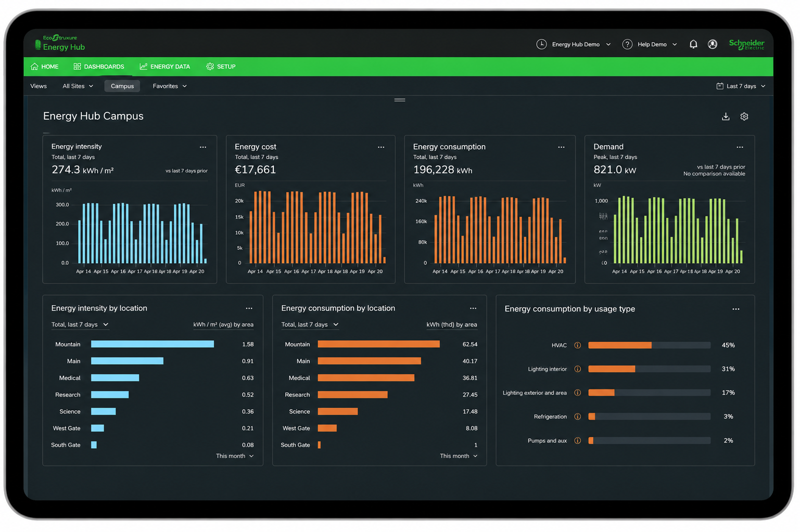Expand the All Sites dropdown
The height and width of the screenshot is (532, 800).
[x=78, y=86]
